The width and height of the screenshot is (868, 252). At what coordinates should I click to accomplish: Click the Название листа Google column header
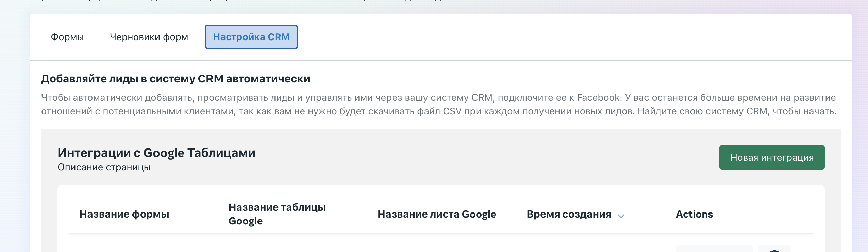coord(437,214)
